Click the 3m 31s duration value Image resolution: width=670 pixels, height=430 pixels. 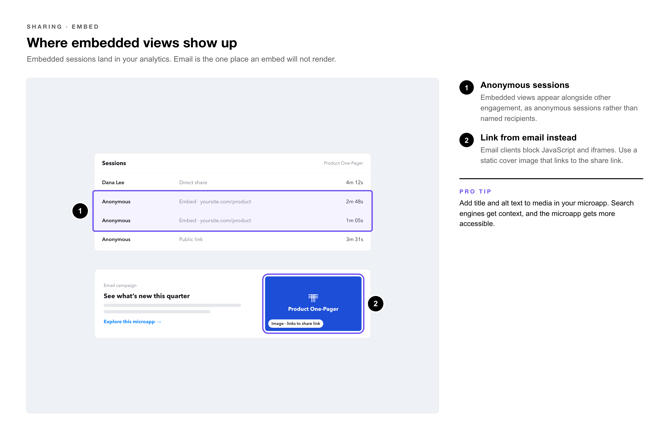[354, 239]
